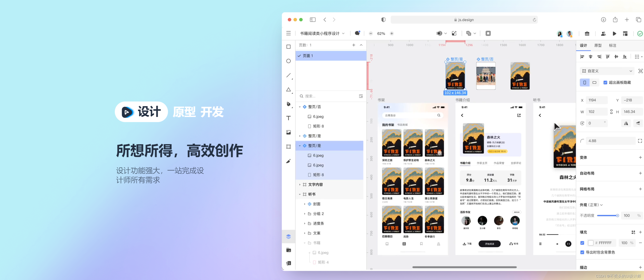Switch to the 设计 tab
Image resolution: width=644 pixels, height=280 pixels.
point(583,45)
